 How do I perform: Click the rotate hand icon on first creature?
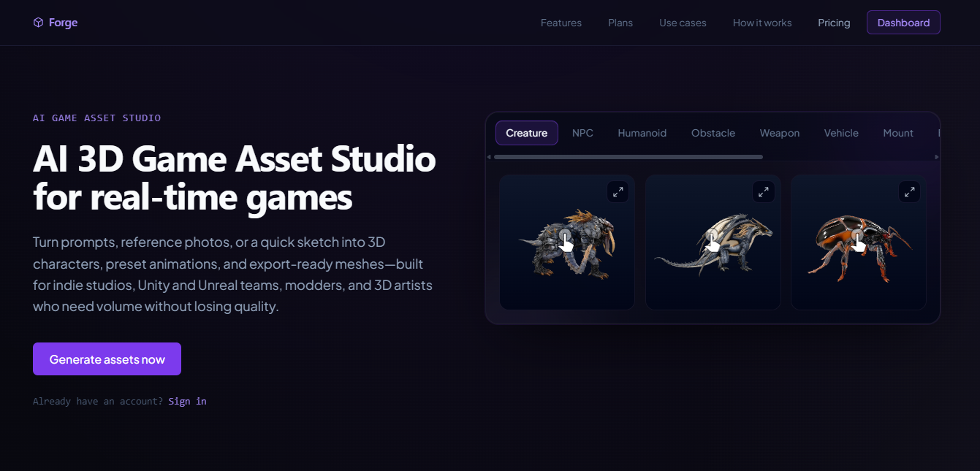pyautogui.click(x=566, y=240)
